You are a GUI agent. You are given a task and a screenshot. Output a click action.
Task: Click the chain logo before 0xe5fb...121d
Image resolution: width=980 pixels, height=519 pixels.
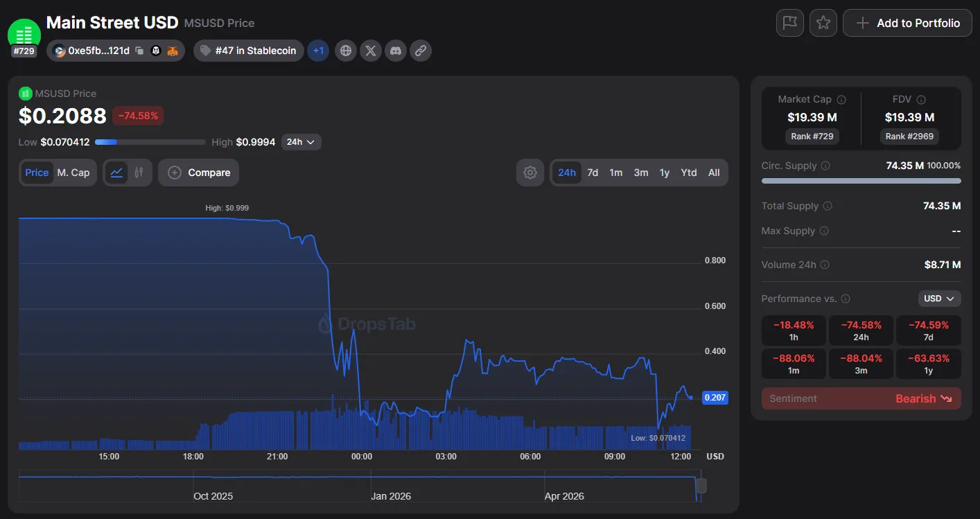tap(60, 51)
